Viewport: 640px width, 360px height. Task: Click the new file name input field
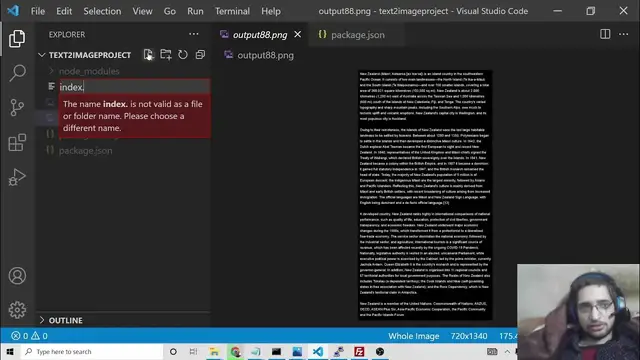pyautogui.click(x=134, y=87)
